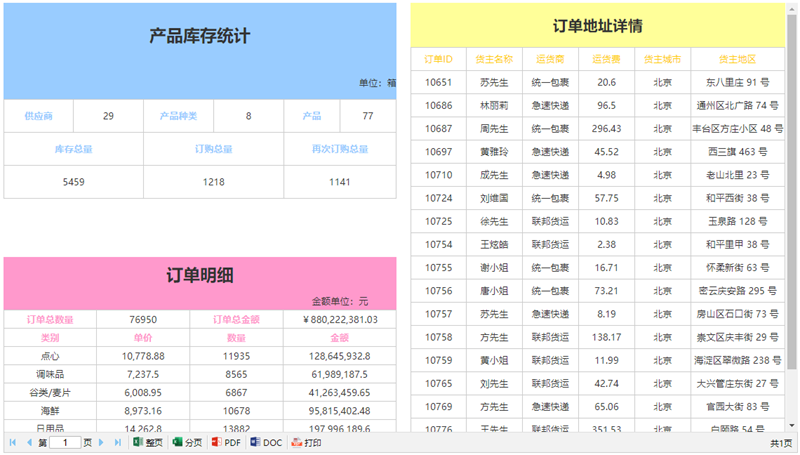
Task: Export whole page to Excel (整页)
Action: click(x=148, y=442)
